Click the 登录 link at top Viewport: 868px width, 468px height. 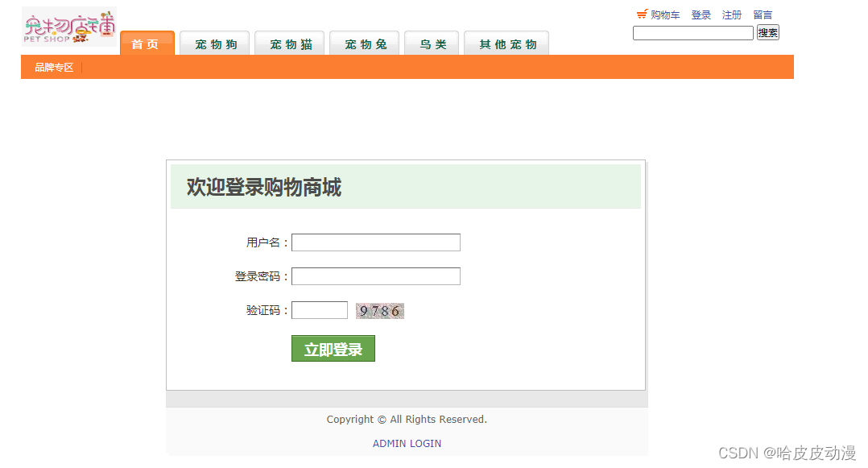click(701, 15)
